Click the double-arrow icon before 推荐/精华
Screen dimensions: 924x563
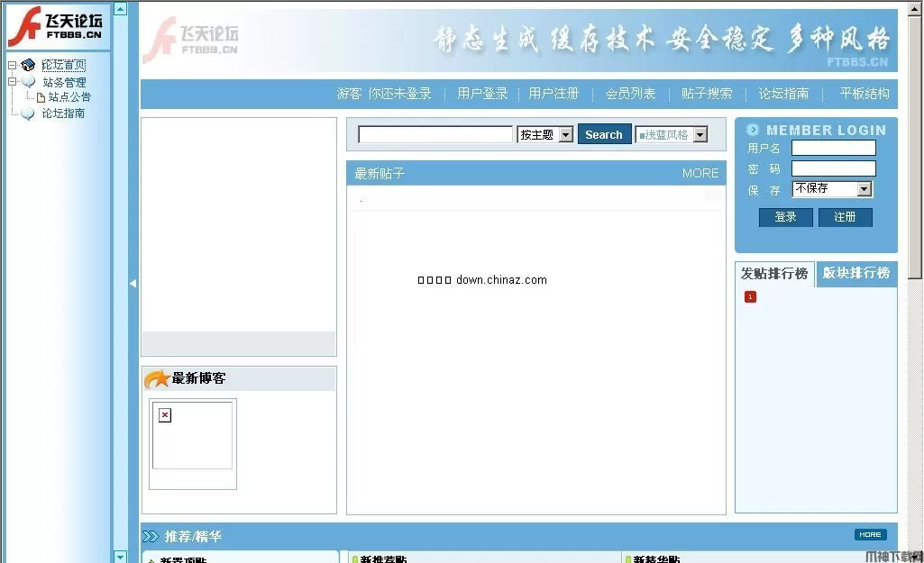[150, 535]
